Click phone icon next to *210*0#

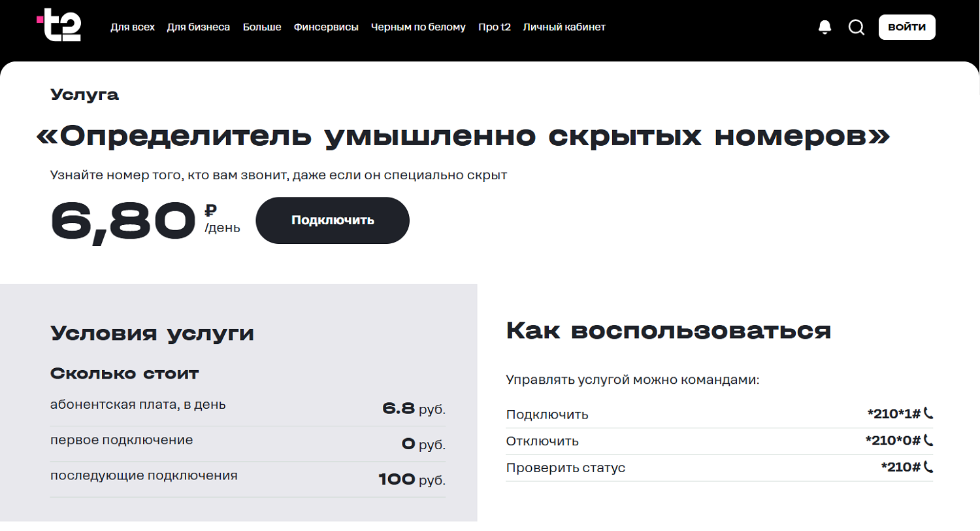[x=928, y=441]
